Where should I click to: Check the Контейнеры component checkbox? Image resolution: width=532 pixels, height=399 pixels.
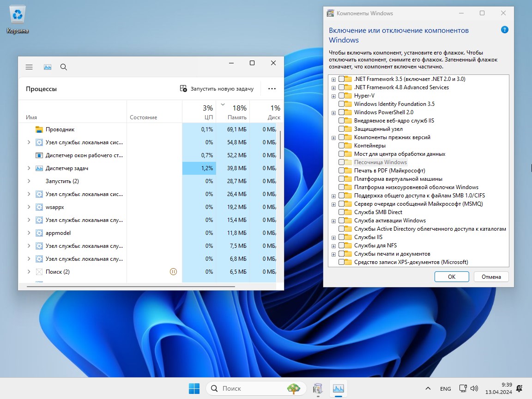341,146
